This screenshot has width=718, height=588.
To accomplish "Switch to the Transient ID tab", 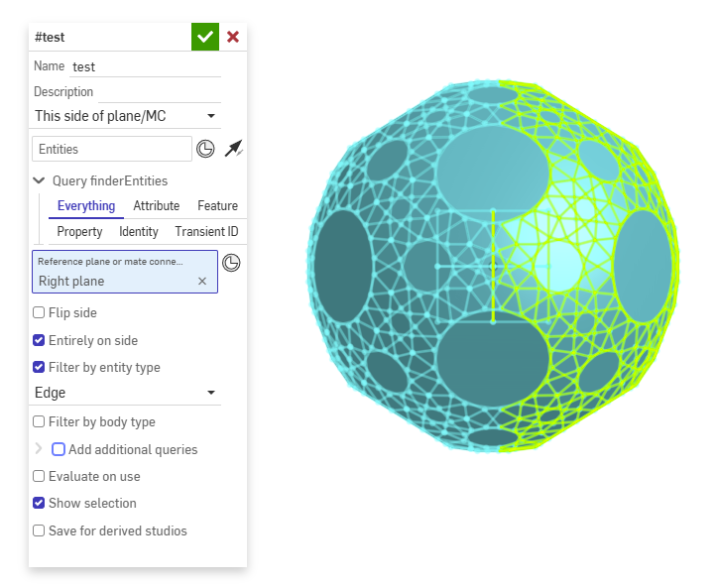I will point(206,231).
